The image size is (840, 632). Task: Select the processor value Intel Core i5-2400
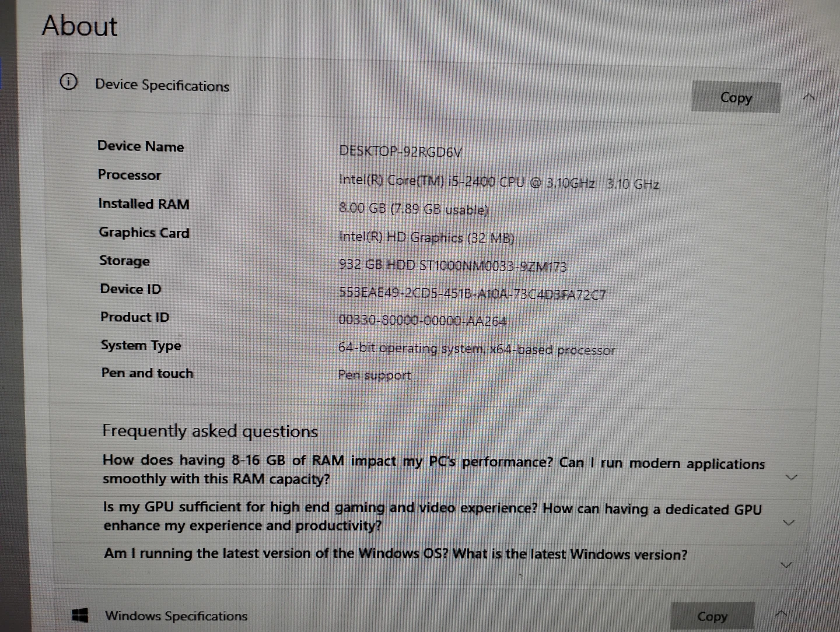coord(499,182)
